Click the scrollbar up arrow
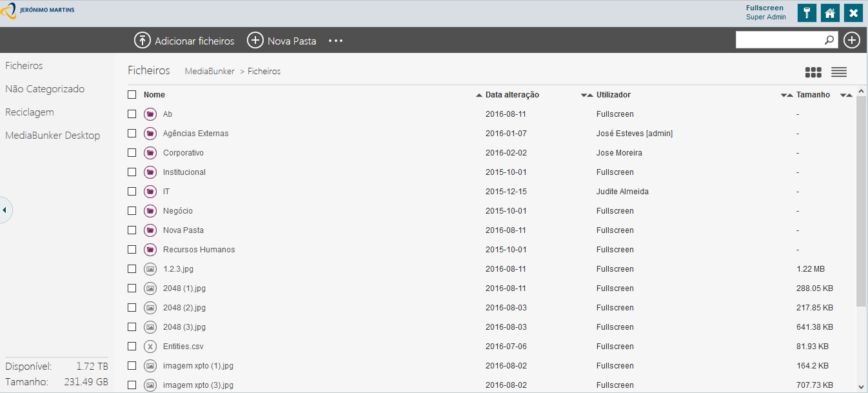868x393 pixels. click(x=861, y=91)
